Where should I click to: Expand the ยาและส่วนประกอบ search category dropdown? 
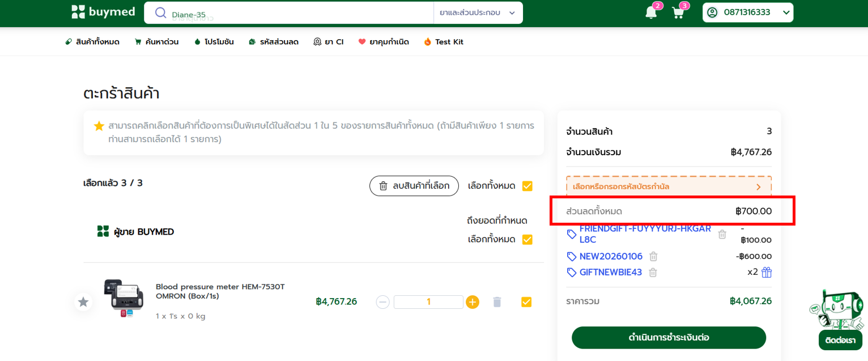point(478,12)
